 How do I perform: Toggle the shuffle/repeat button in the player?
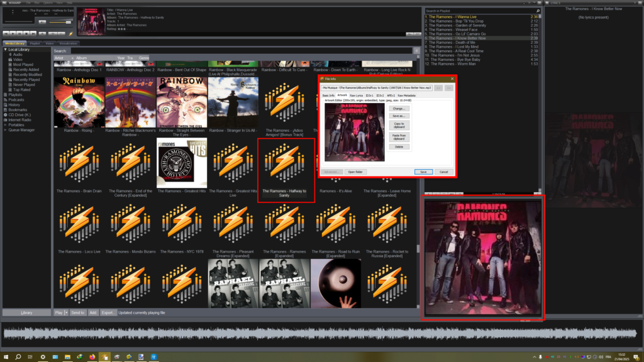(x=57, y=33)
